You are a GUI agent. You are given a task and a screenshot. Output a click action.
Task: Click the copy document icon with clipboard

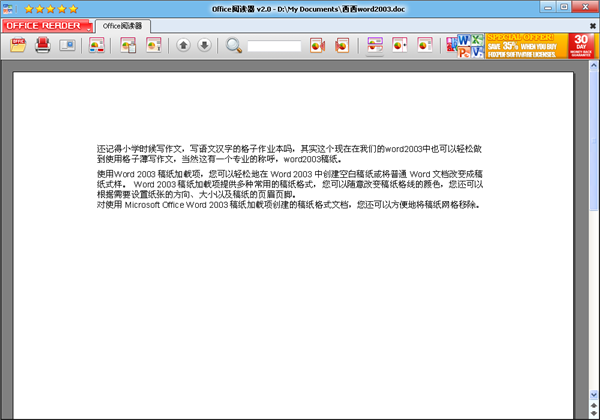(128, 45)
